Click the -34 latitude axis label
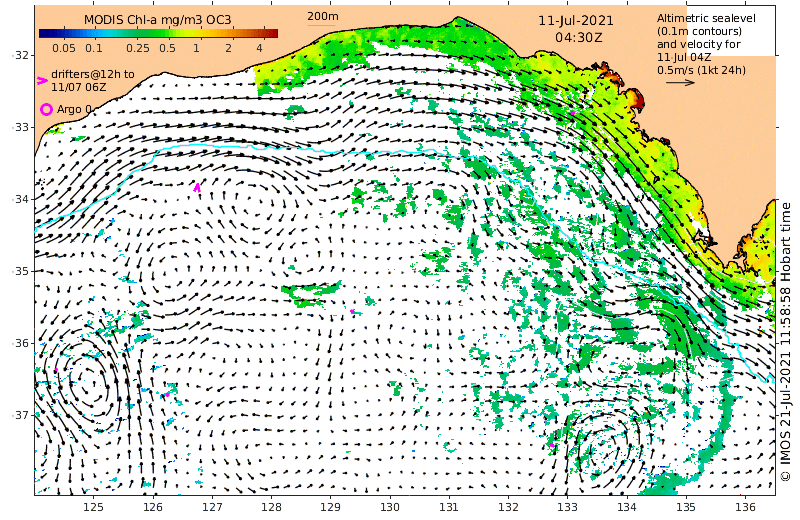 click(x=21, y=199)
